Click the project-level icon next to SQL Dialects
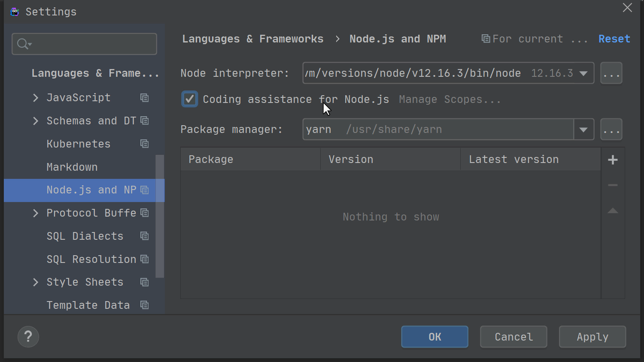 coord(144,236)
